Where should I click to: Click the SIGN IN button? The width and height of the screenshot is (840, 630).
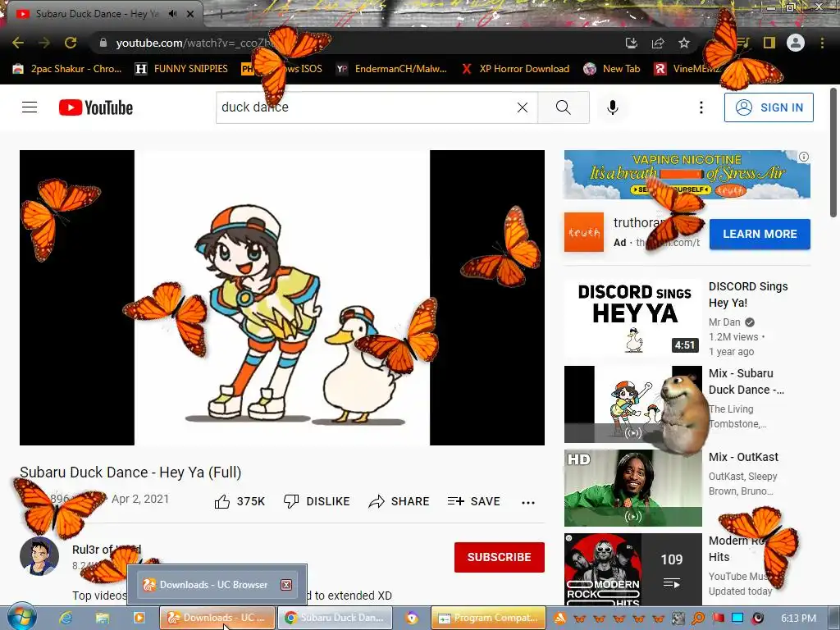[x=769, y=107]
